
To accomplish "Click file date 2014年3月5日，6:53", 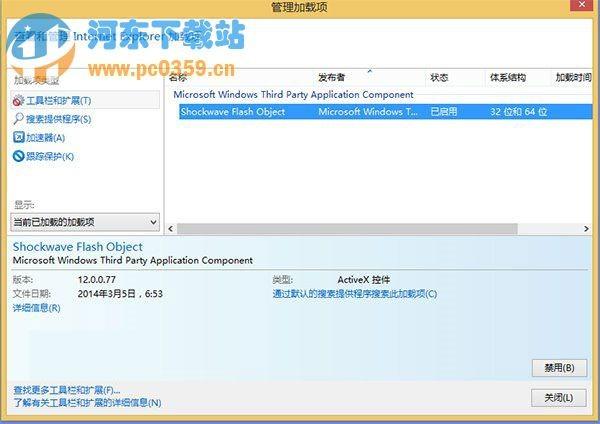I will (x=120, y=294).
